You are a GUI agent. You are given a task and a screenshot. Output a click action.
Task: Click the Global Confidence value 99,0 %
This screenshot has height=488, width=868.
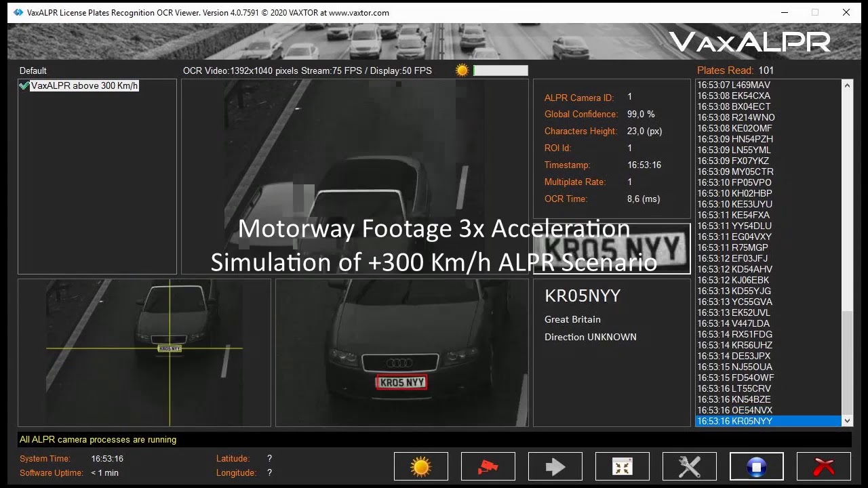(x=641, y=114)
